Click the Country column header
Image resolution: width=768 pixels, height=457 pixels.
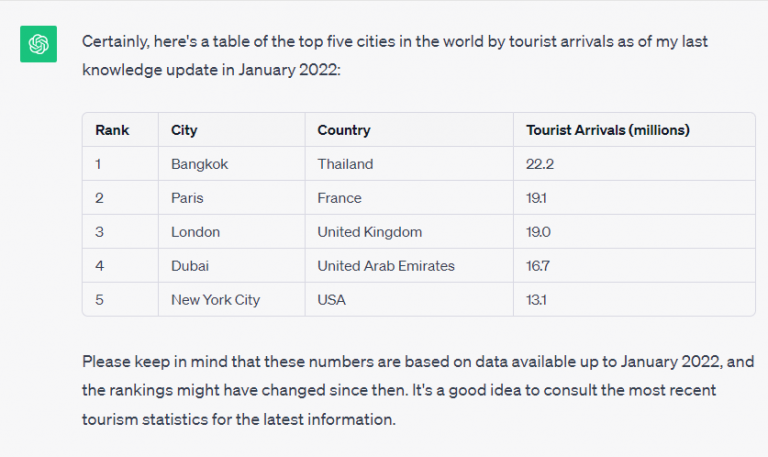(x=343, y=130)
